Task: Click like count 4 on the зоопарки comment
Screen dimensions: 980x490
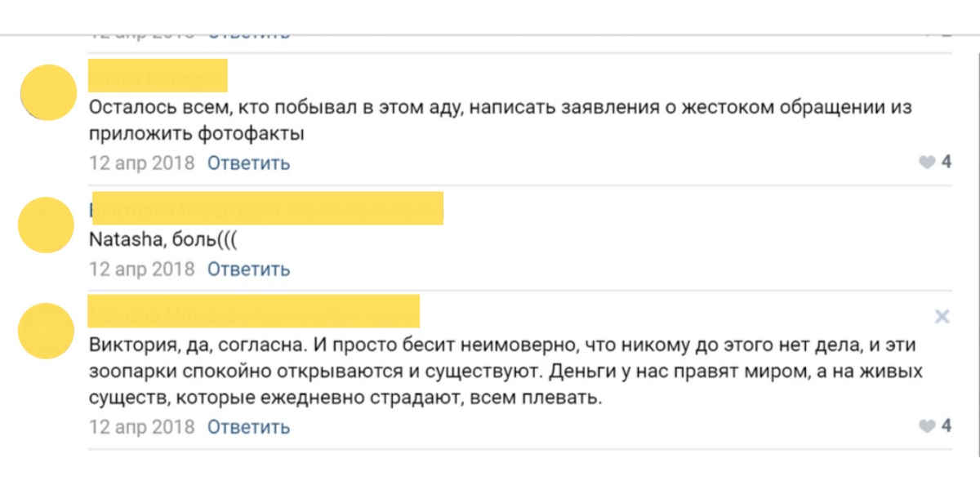Action: (x=947, y=426)
